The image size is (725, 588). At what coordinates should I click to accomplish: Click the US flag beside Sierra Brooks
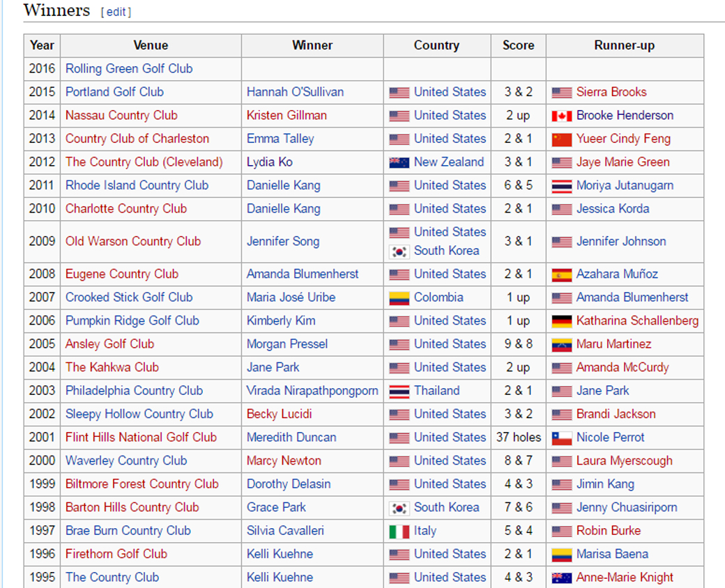[x=562, y=93]
